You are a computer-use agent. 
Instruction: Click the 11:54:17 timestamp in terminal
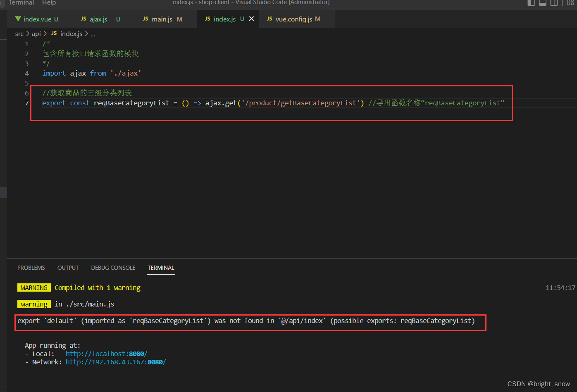tap(560, 288)
